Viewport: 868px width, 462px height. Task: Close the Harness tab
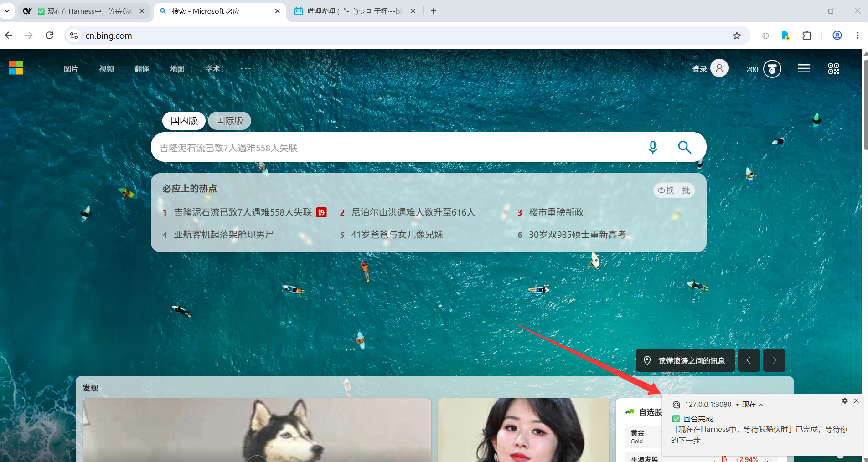142,11
